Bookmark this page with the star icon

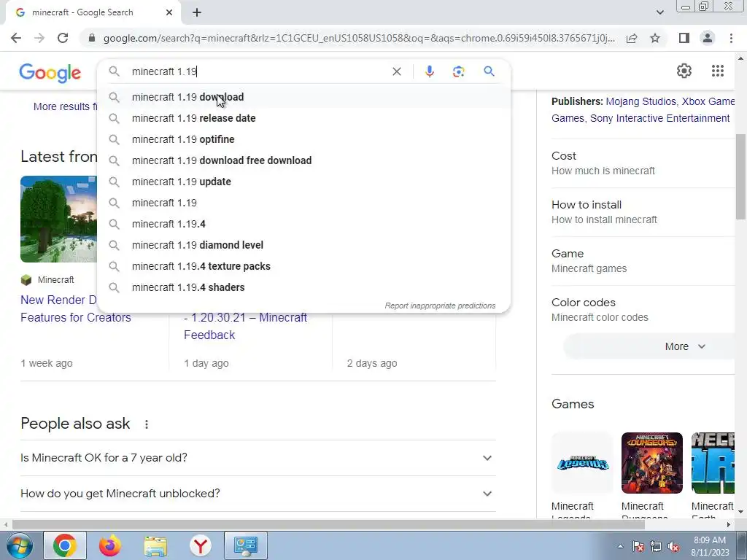[x=655, y=38]
